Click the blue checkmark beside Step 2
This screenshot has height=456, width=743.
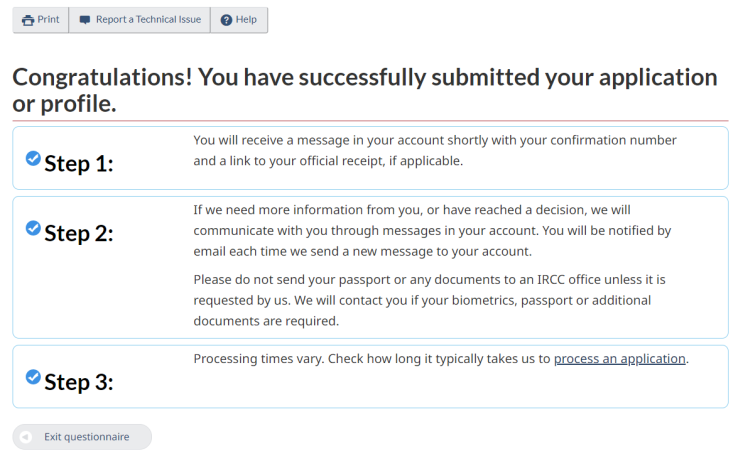(x=33, y=229)
